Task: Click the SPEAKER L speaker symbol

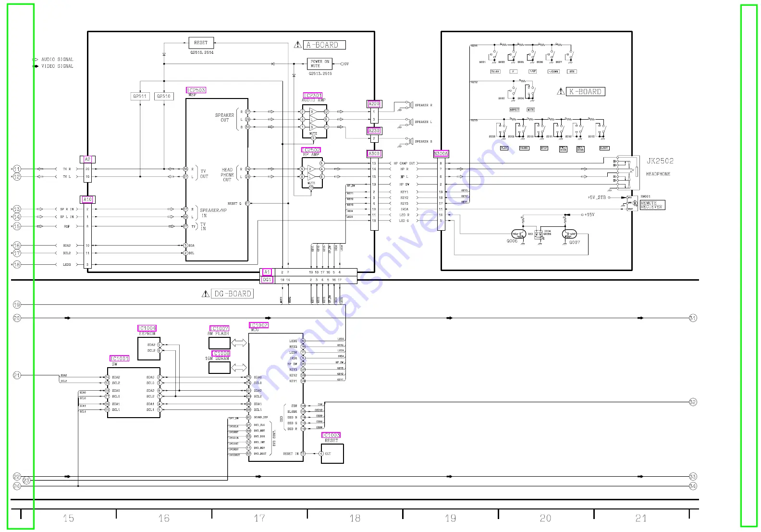Action: 409,121
